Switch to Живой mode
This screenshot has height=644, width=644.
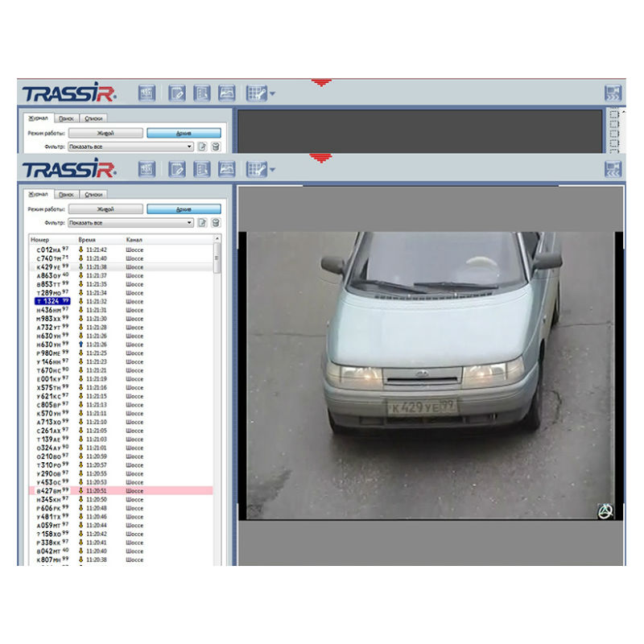click(107, 208)
